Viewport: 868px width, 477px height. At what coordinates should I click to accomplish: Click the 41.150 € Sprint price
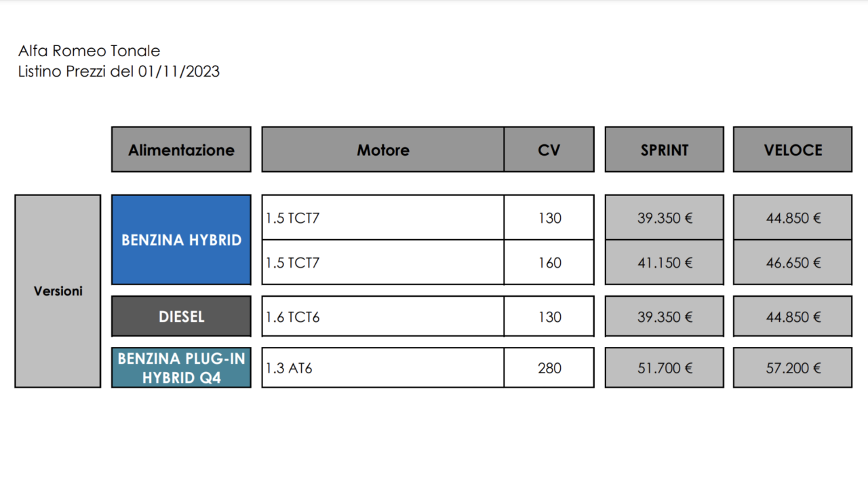click(x=664, y=263)
